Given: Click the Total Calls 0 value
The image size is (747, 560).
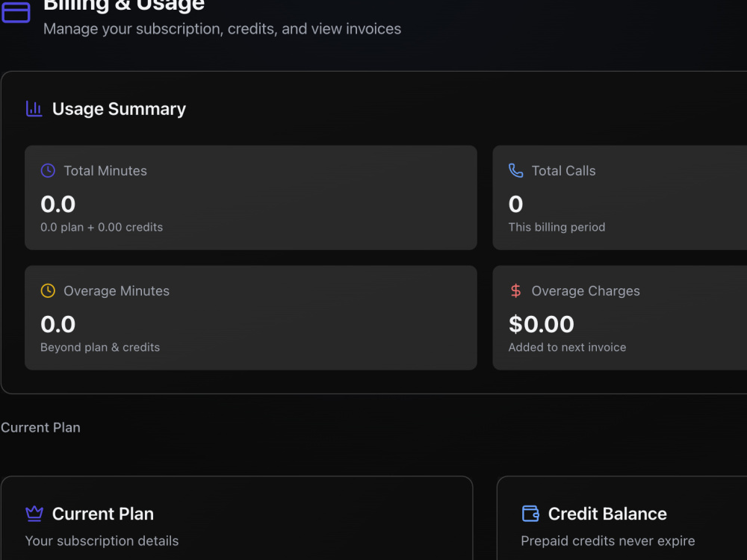Looking at the screenshot, I should coord(515,205).
